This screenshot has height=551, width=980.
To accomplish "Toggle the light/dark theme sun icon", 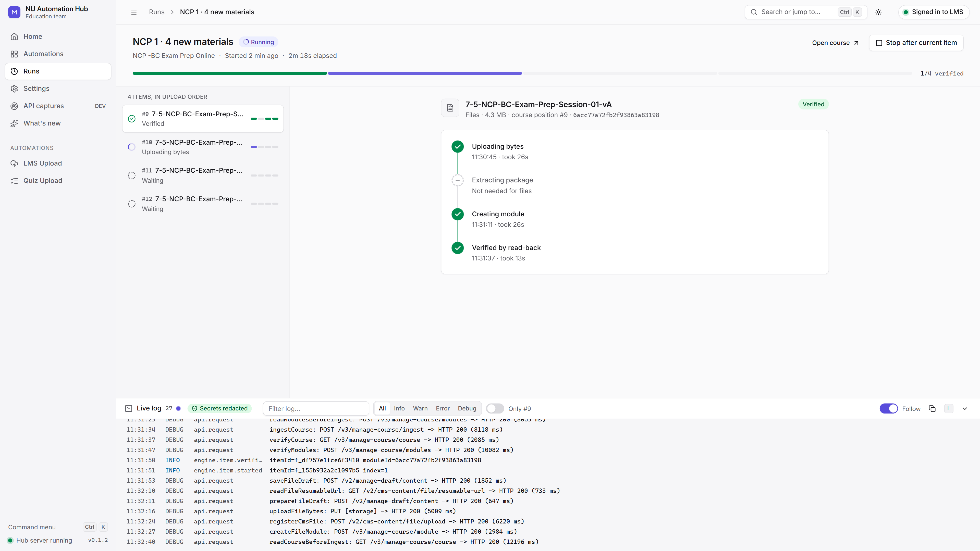I will pyautogui.click(x=878, y=12).
